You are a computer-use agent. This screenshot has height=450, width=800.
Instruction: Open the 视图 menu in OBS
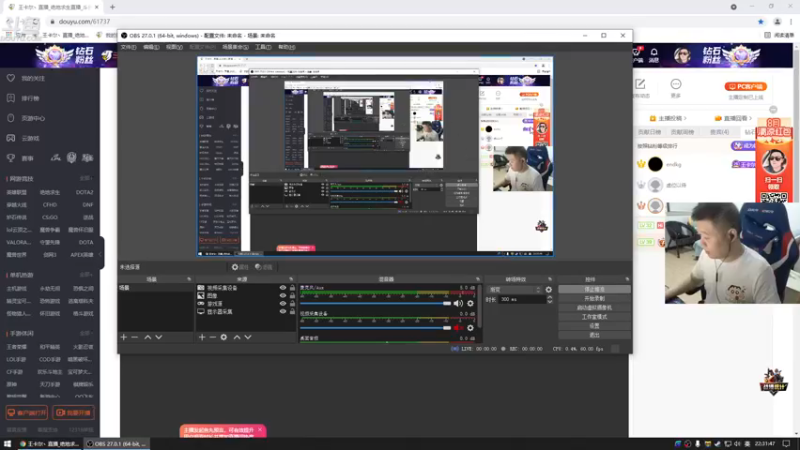click(x=174, y=47)
